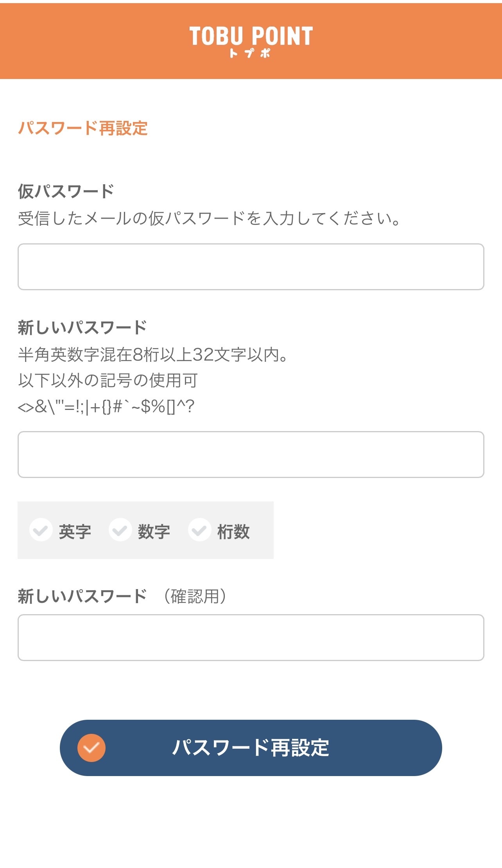Screen dimensions: 502x868
Task: Click the 半角英数字混在8桁以上32文字以内 rule text
Action: (x=153, y=354)
